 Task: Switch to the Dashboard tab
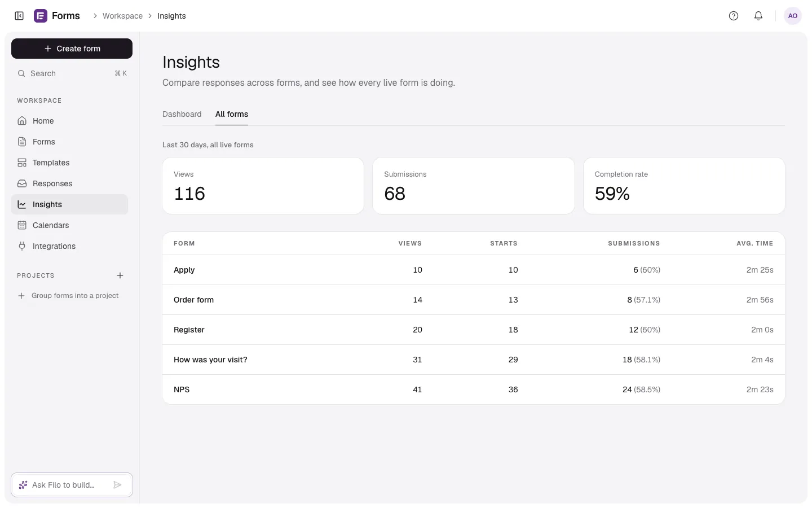coord(182,114)
